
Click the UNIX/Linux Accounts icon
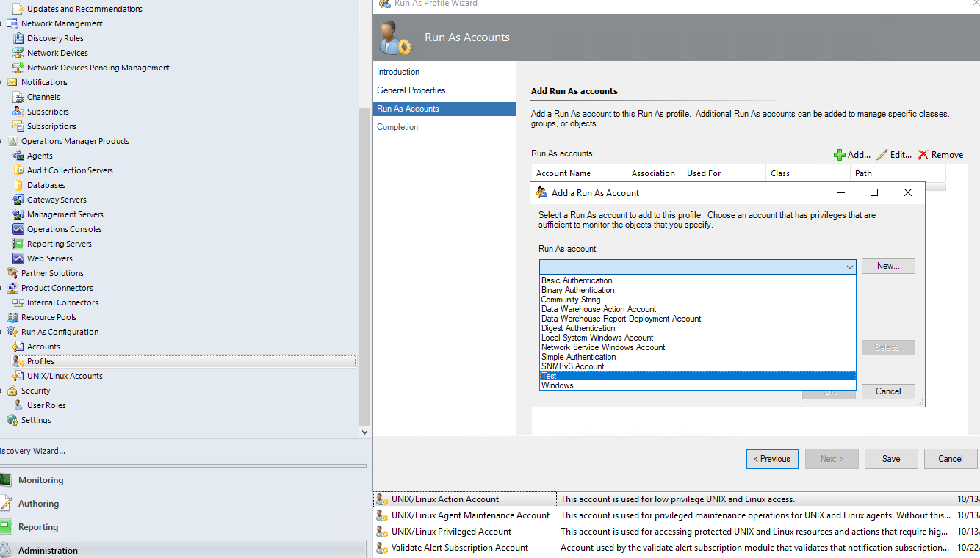pyautogui.click(x=19, y=376)
